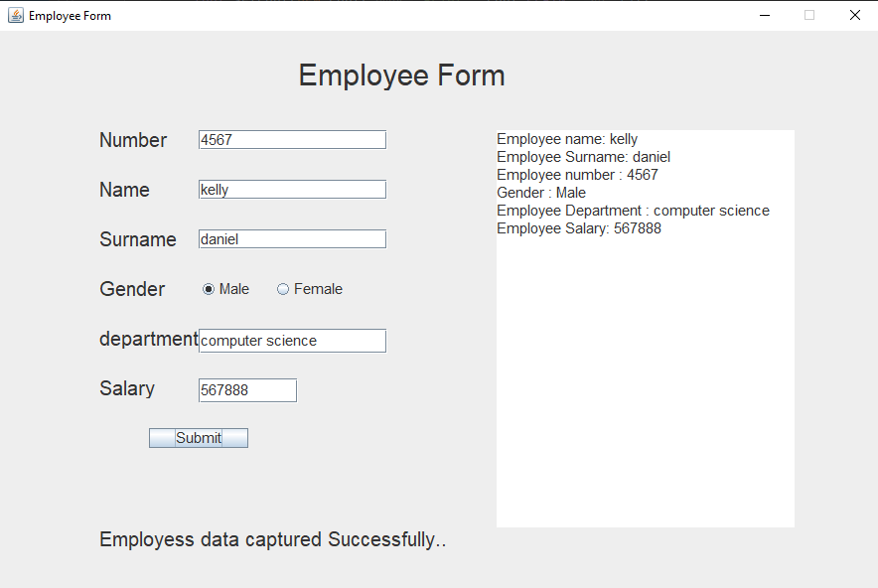Click the disabled maximize button
This screenshot has height=588, width=878.
pyautogui.click(x=809, y=15)
